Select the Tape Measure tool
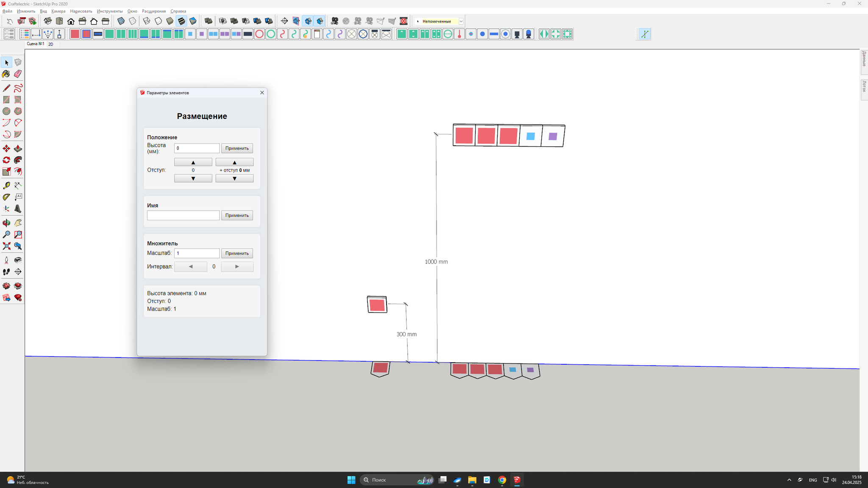 (6, 186)
